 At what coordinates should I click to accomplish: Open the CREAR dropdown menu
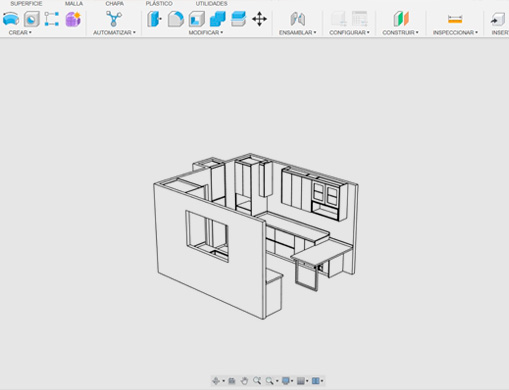(x=20, y=32)
